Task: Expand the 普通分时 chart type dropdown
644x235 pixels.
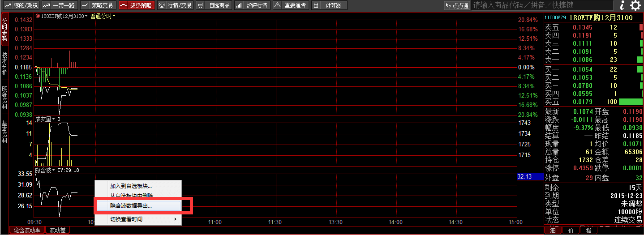Action: [x=103, y=16]
